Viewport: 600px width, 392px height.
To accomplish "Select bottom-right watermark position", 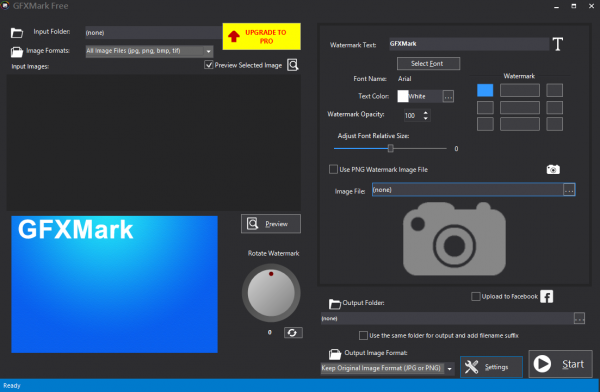I will pos(554,124).
